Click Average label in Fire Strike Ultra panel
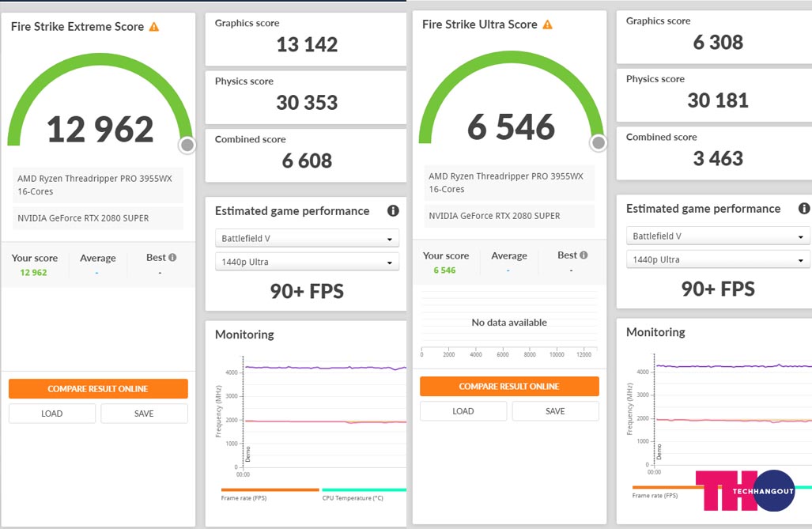This screenshot has width=812, height=529. pos(509,256)
